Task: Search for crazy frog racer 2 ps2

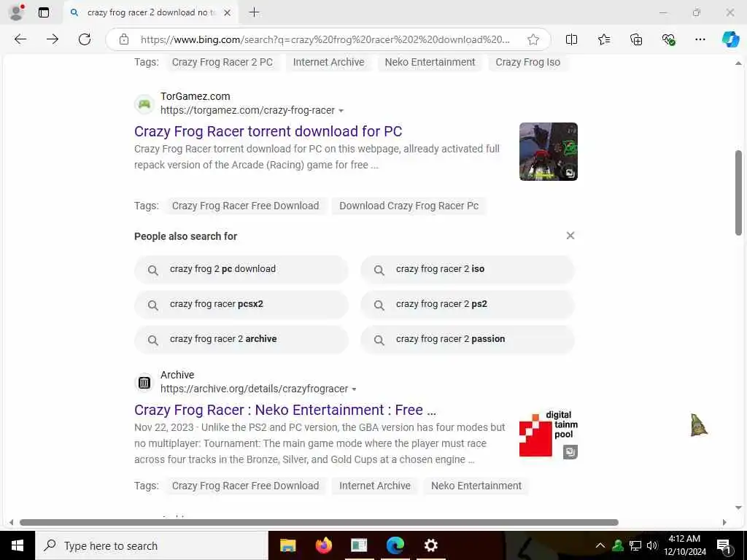Action: coord(468,304)
